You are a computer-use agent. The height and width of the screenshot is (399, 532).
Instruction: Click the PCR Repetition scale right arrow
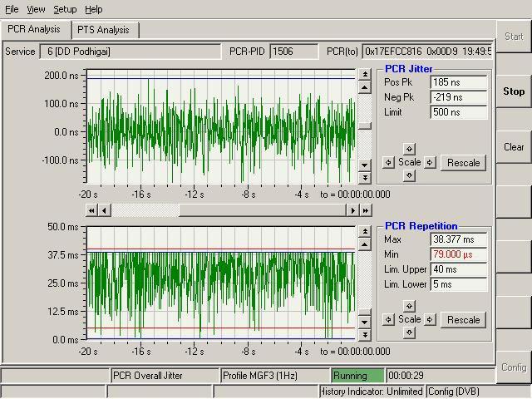430,320
